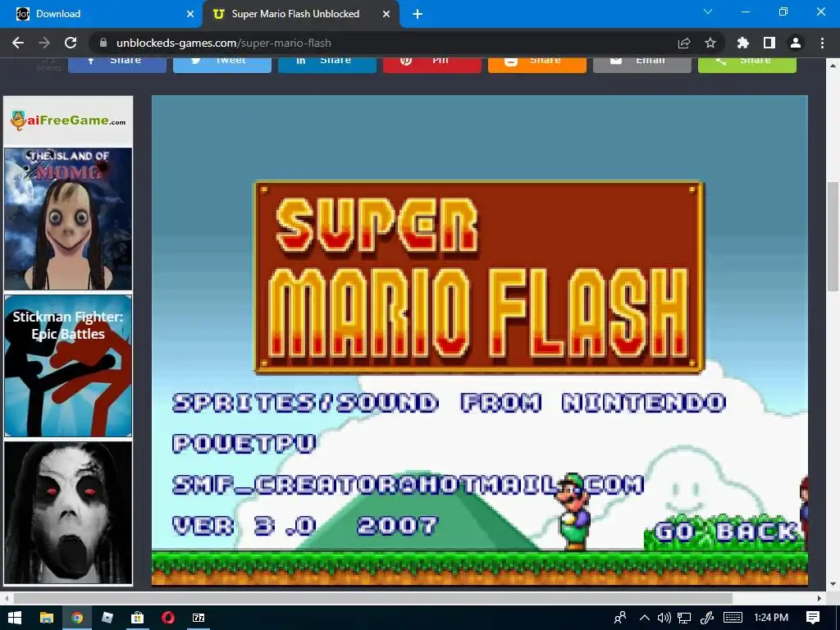Open Chrome three-dot menu
The width and height of the screenshot is (840, 630).
tap(822, 43)
